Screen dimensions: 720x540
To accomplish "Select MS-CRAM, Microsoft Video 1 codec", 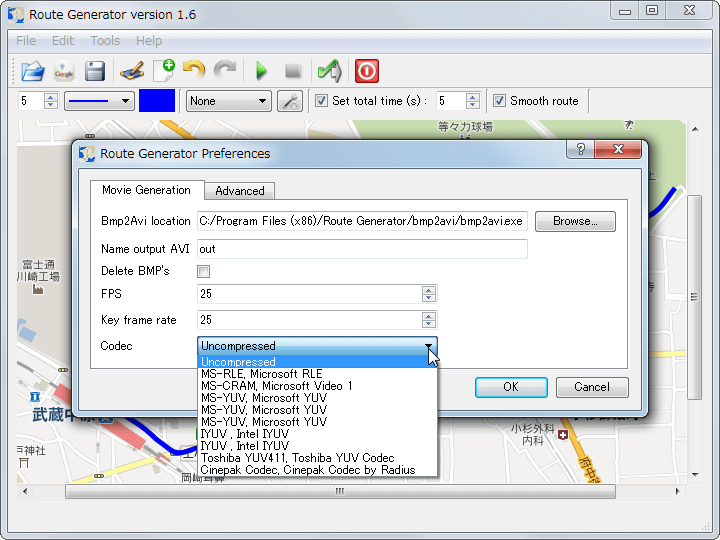I will click(317, 386).
